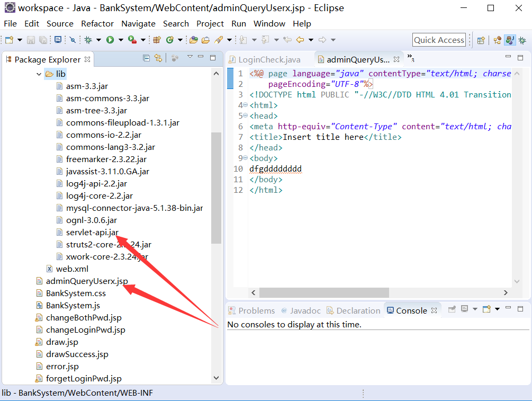Switch to the Debug perspective icon
532x401 pixels.
click(522, 40)
